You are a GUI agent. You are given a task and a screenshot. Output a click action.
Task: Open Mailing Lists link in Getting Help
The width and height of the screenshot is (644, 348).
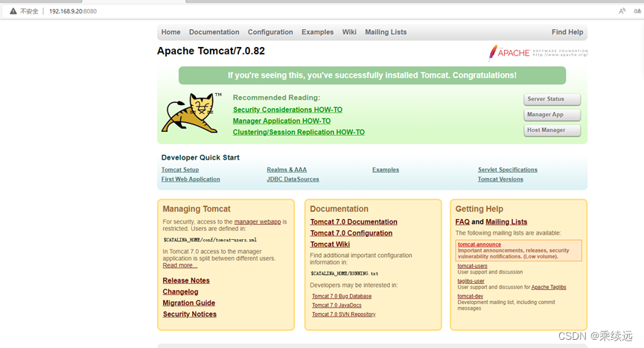[x=506, y=222]
